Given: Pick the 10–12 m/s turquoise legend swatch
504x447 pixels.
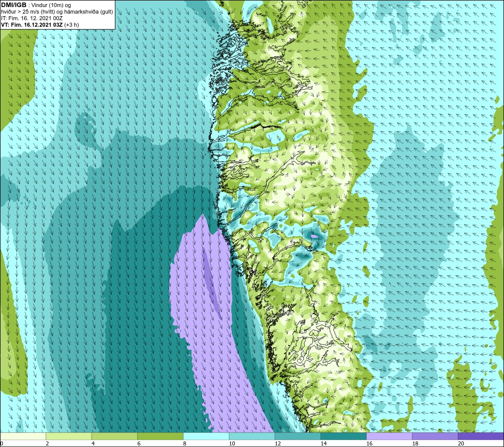Looking at the screenshot, I should pos(251,436).
